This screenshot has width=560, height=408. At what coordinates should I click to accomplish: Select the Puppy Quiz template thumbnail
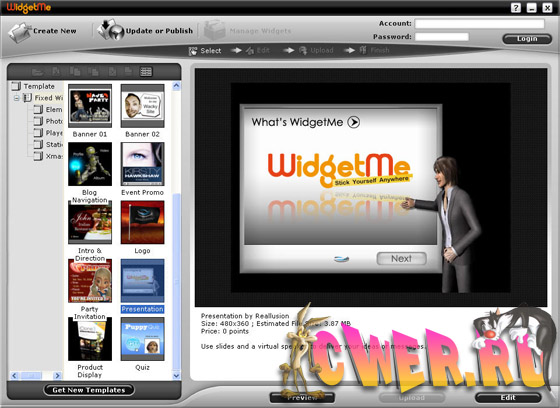point(142,339)
